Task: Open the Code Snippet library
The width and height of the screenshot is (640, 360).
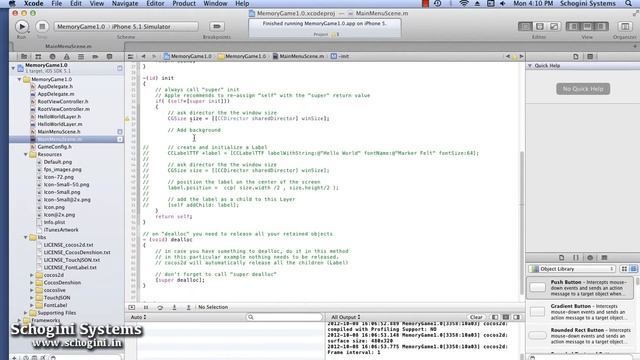Action: pos(576,258)
